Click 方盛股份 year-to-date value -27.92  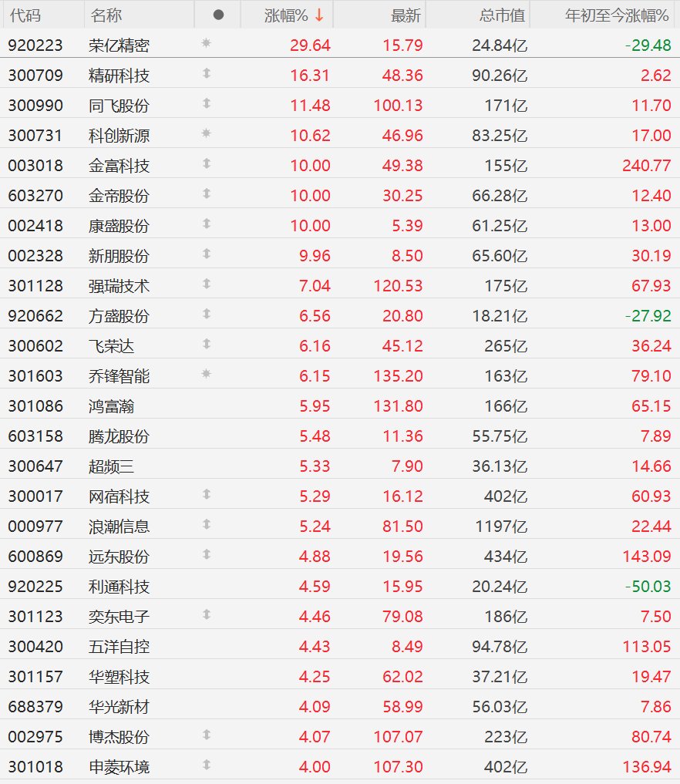click(648, 316)
